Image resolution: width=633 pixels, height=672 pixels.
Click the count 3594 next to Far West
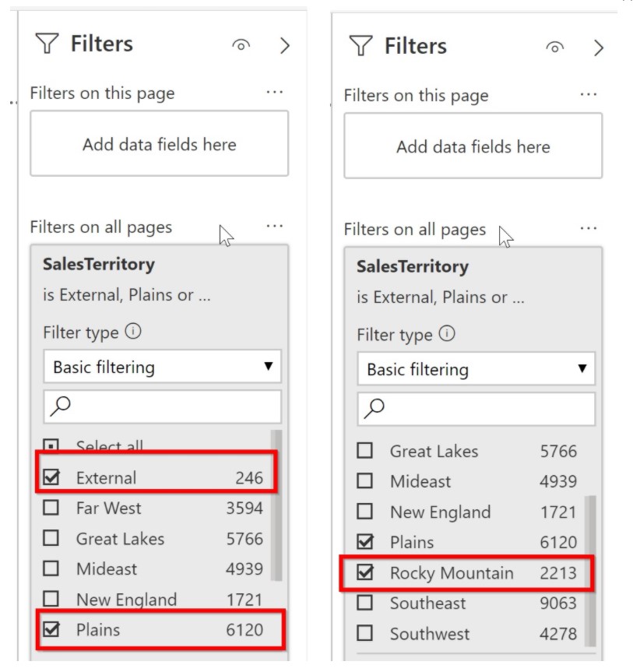(x=244, y=508)
